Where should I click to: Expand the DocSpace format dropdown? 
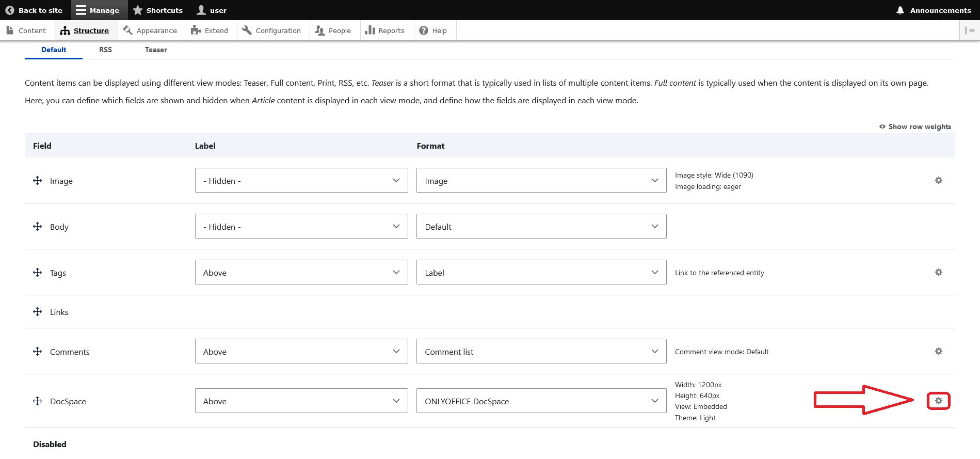pyautogui.click(x=541, y=401)
